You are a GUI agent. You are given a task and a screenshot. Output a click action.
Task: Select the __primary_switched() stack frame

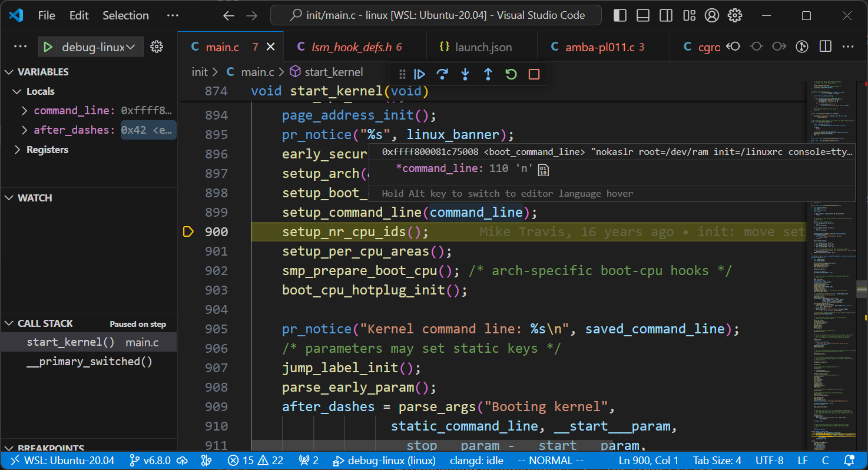pyautogui.click(x=88, y=362)
